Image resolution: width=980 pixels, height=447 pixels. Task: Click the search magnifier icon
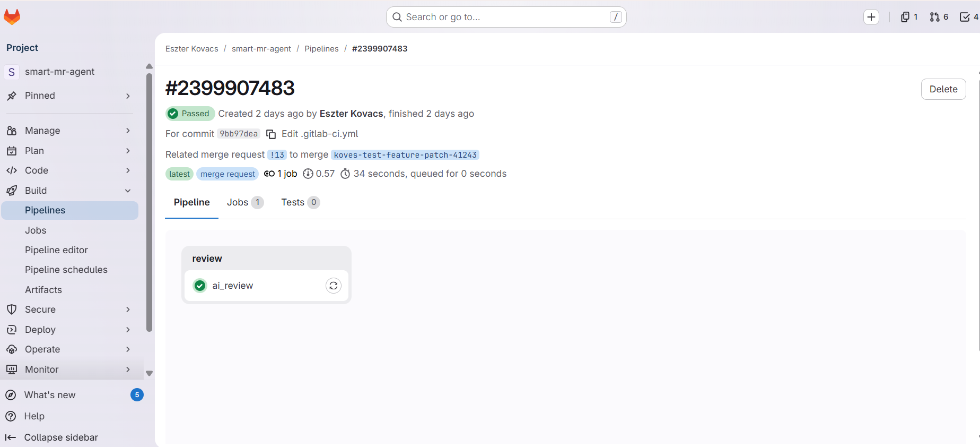(397, 17)
